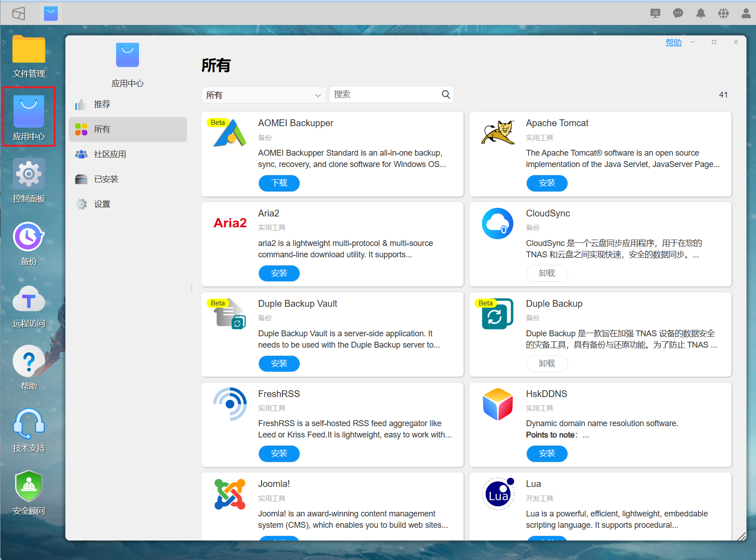
Task: Install Duple Backup Vault
Action: coord(279,364)
